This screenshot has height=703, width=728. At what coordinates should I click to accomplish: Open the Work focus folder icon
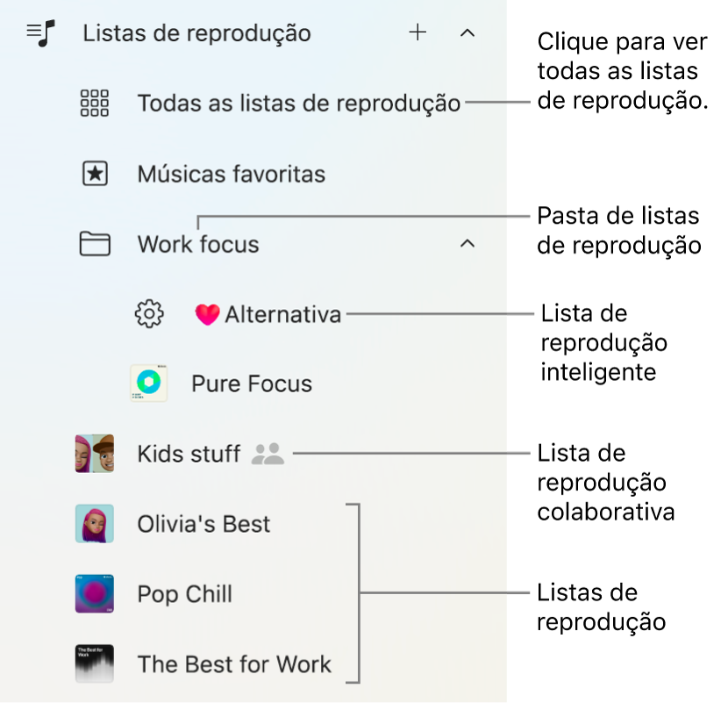94,244
